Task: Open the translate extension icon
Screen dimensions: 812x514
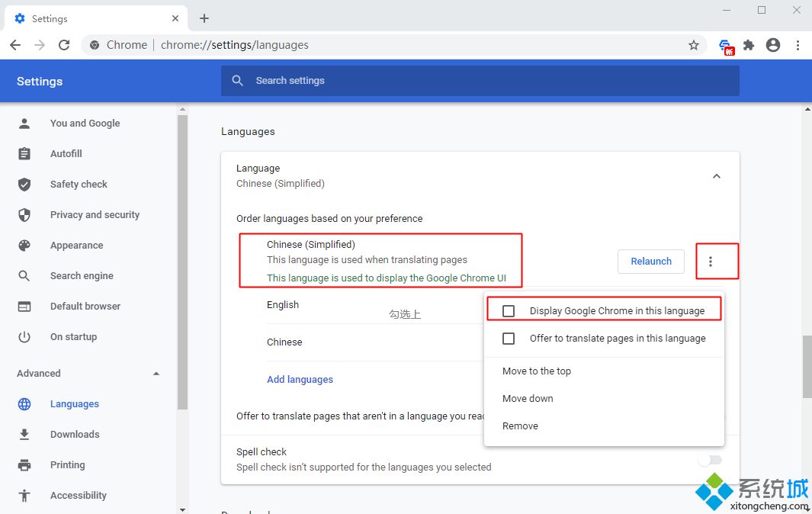Action: [x=726, y=46]
